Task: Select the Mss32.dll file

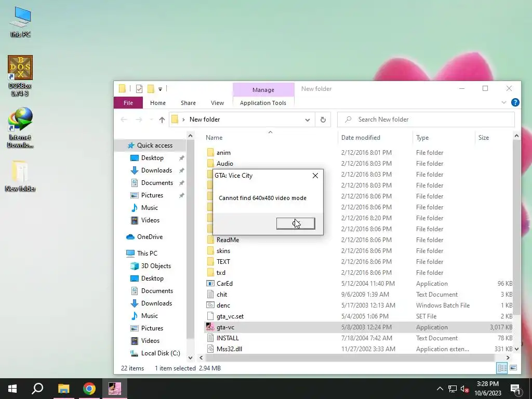Action: (229, 349)
